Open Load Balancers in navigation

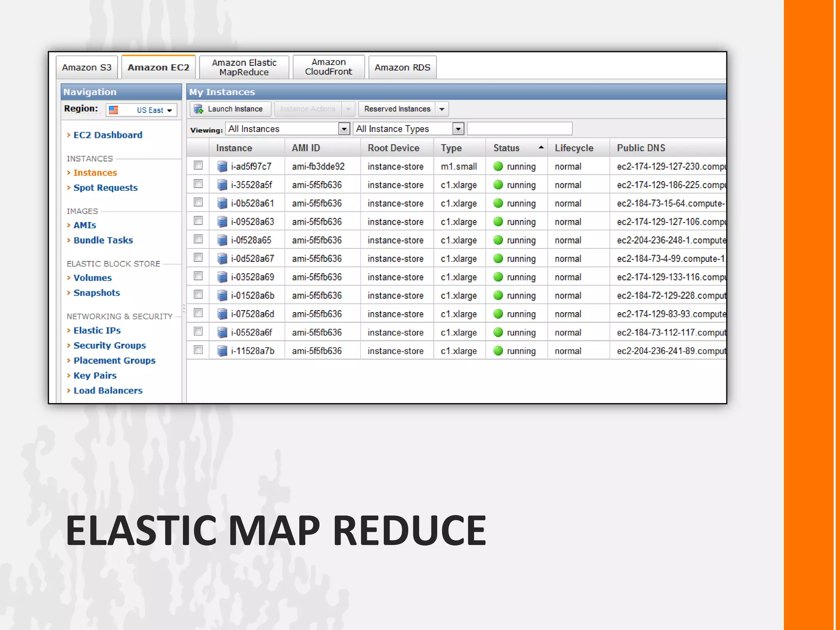pos(108,390)
